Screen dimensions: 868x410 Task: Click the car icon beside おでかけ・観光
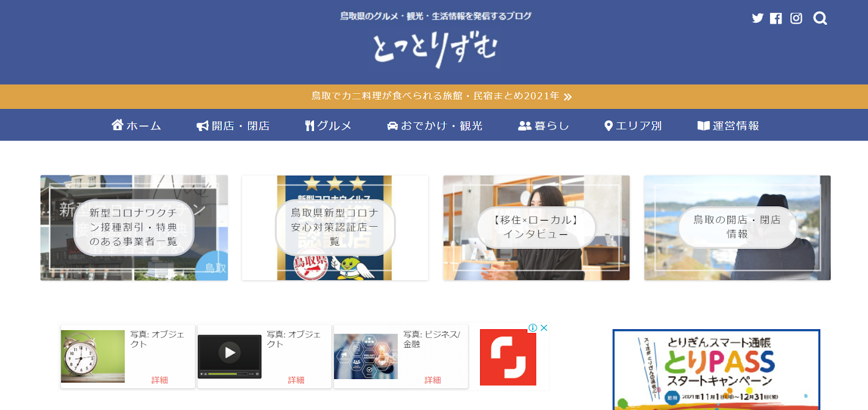(x=392, y=126)
